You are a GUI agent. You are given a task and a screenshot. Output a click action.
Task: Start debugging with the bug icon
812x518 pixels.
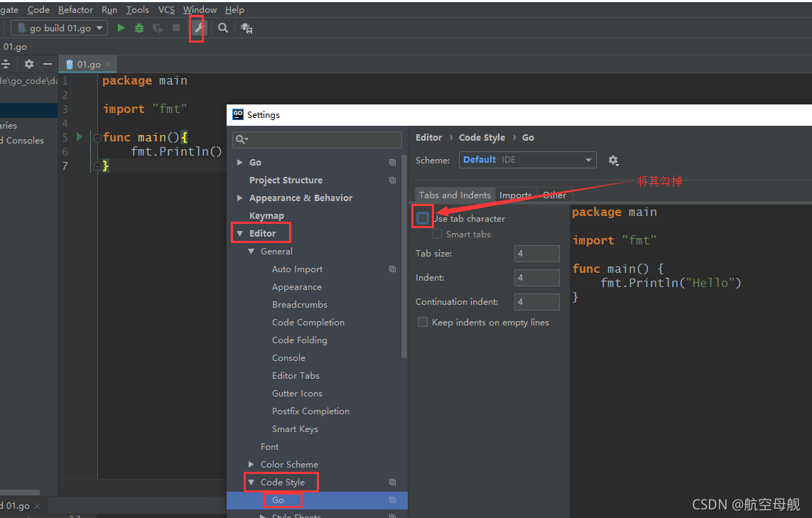point(139,28)
